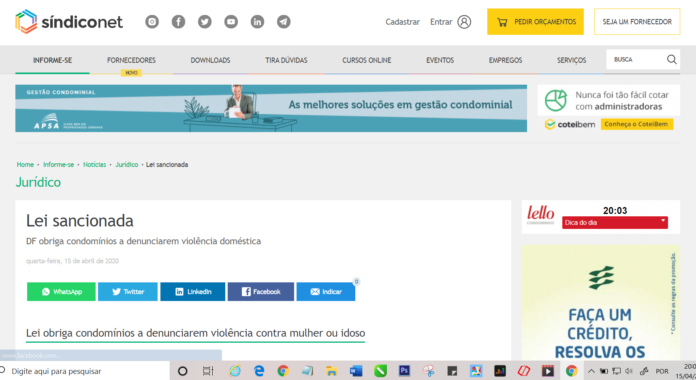Open Snipping Tool scissors icon in taskbar
This screenshot has height=380, width=696.
tap(428, 371)
